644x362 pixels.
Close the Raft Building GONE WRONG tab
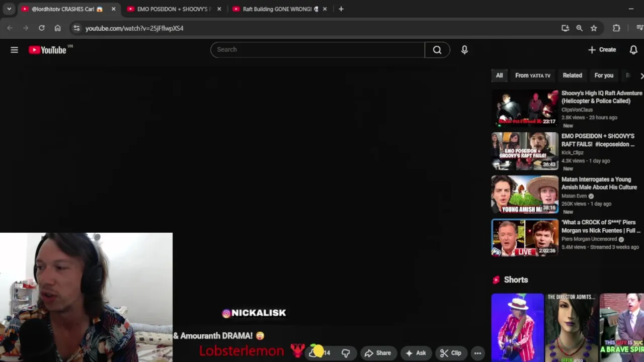325,9
